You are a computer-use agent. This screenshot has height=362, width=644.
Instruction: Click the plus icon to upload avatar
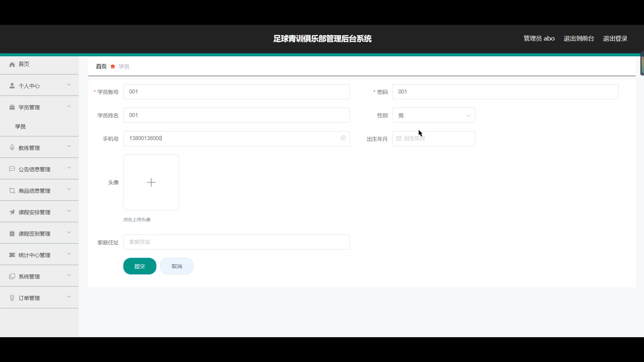tap(151, 182)
